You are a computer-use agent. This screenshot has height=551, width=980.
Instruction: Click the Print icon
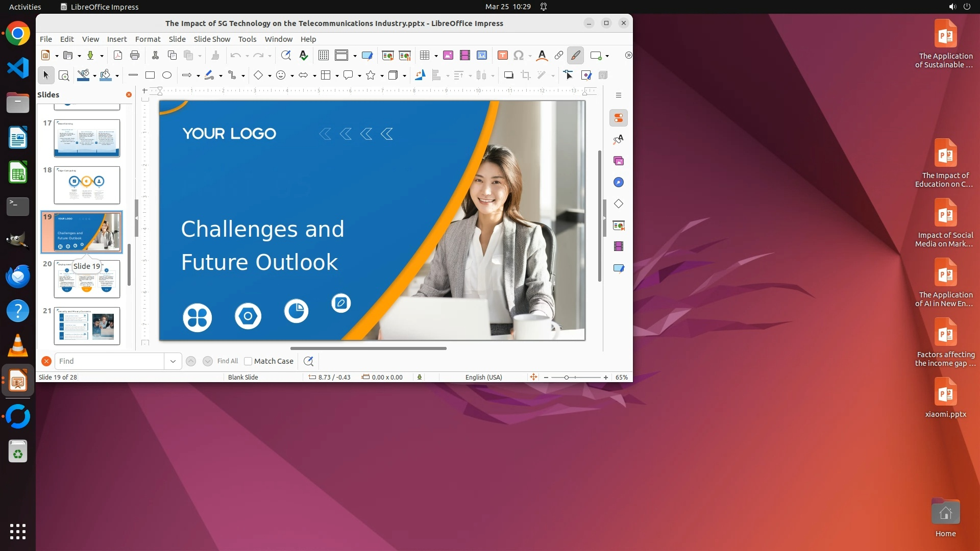pyautogui.click(x=135, y=56)
